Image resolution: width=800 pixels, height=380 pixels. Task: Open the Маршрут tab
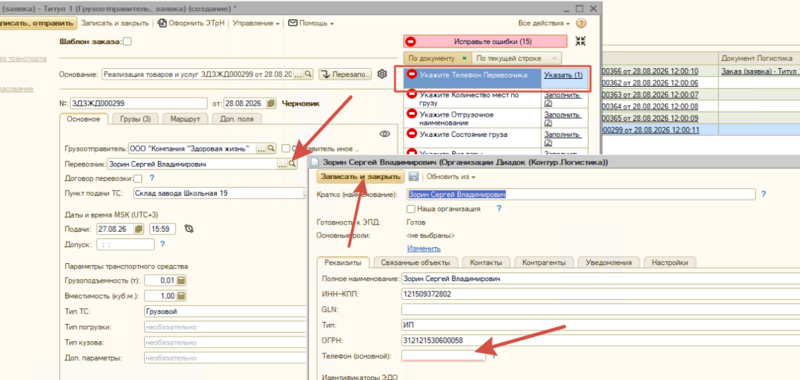tap(185, 119)
